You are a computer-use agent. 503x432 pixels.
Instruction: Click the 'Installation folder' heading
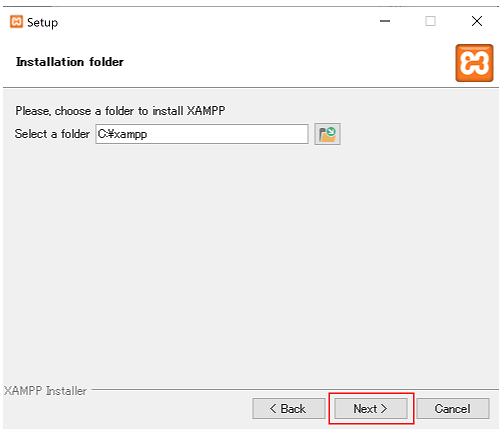click(x=70, y=62)
